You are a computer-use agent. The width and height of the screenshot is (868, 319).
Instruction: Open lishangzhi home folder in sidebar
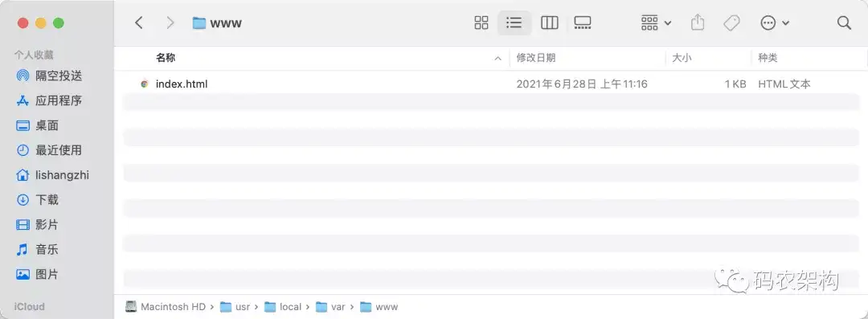(62, 175)
